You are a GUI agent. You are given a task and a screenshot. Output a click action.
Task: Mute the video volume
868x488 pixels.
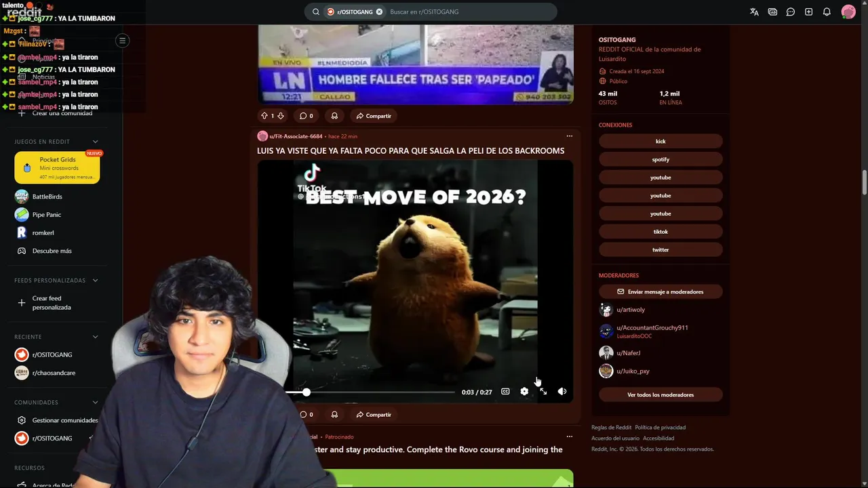pos(562,392)
